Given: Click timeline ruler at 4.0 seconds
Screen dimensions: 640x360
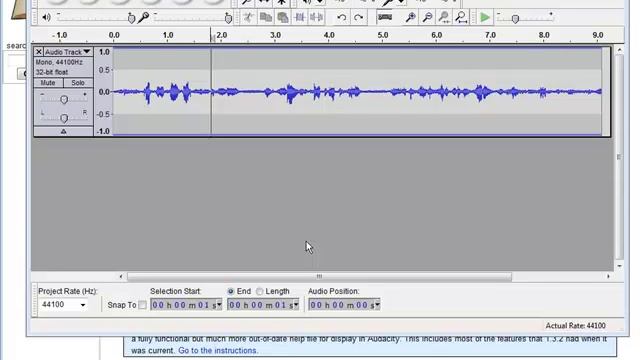Looking at the screenshot, I should click(329, 35).
